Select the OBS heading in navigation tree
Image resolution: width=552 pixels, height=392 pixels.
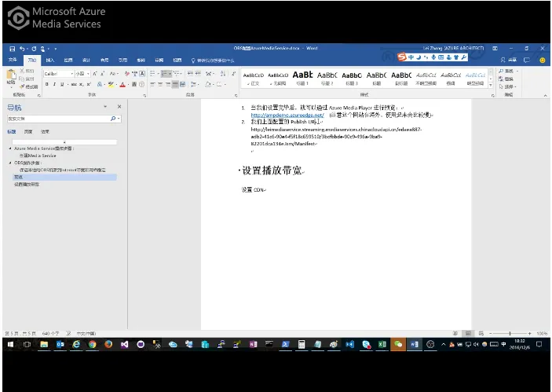coord(27,163)
